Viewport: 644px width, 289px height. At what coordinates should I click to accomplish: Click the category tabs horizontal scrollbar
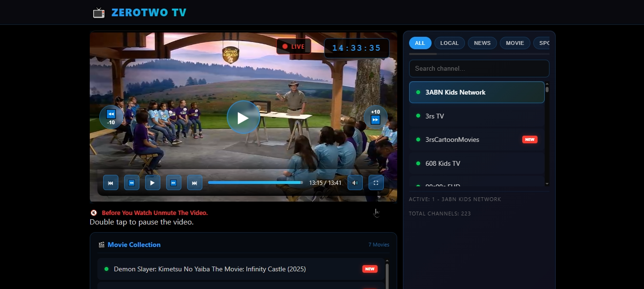pyautogui.click(x=479, y=54)
